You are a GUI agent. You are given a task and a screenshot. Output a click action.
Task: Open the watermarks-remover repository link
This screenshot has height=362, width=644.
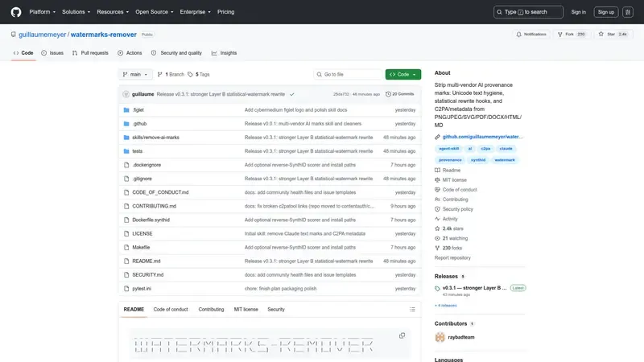pyautogui.click(x=104, y=35)
